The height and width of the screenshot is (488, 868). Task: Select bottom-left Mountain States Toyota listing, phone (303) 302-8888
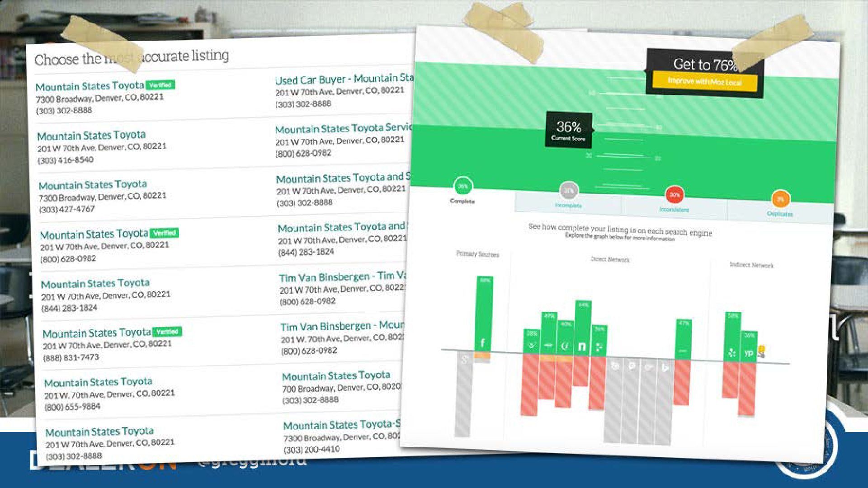click(x=109, y=443)
